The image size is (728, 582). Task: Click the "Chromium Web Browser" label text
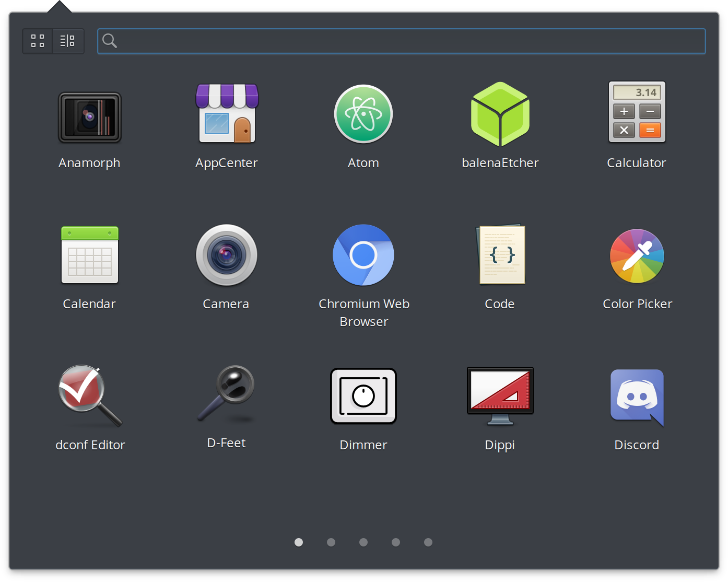[364, 313]
